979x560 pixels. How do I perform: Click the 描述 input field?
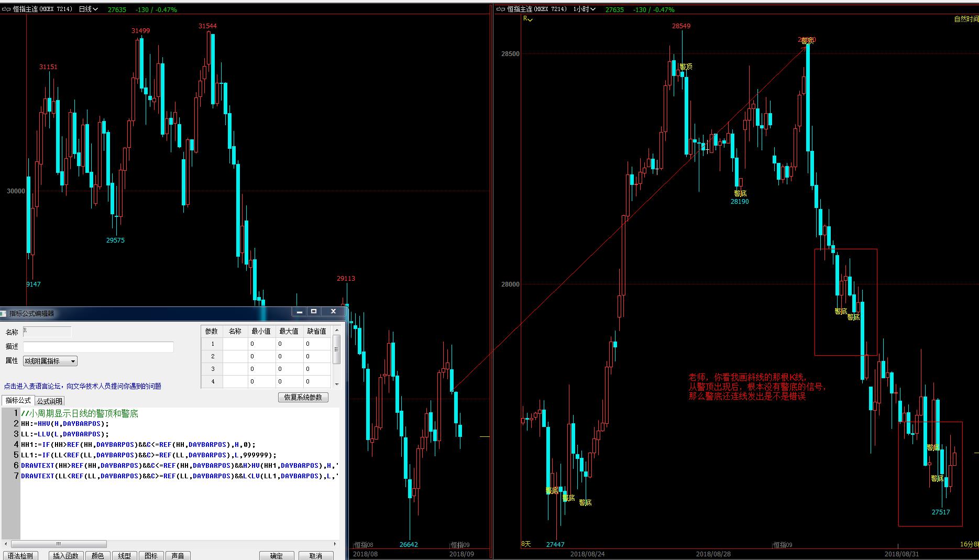pyautogui.click(x=98, y=347)
